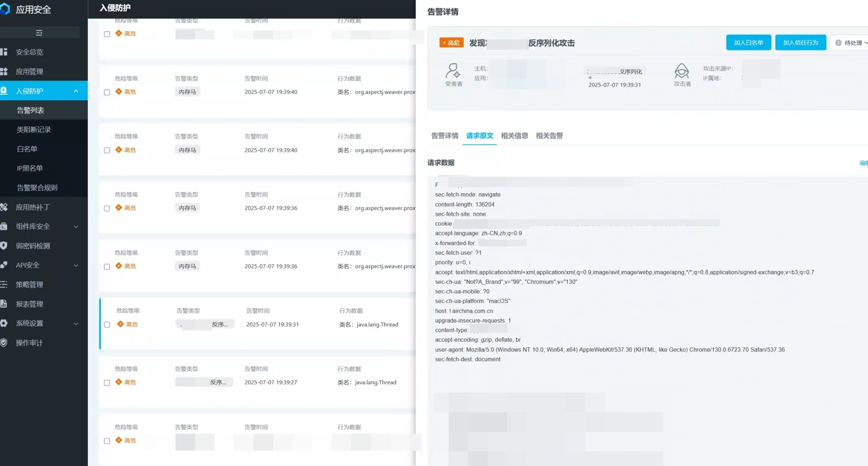Switch to the 请求原文 tab
The height and width of the screenshot is (466, 868).
[x=479, y=136]
